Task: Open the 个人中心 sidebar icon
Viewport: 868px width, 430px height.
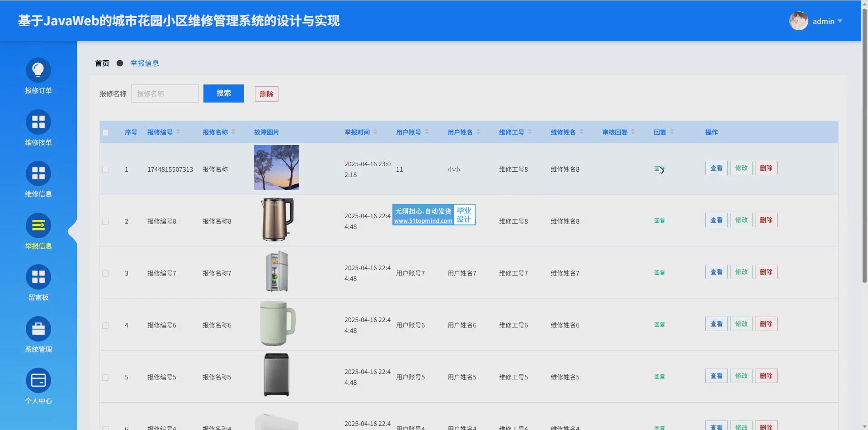Action: click(38, 380)
